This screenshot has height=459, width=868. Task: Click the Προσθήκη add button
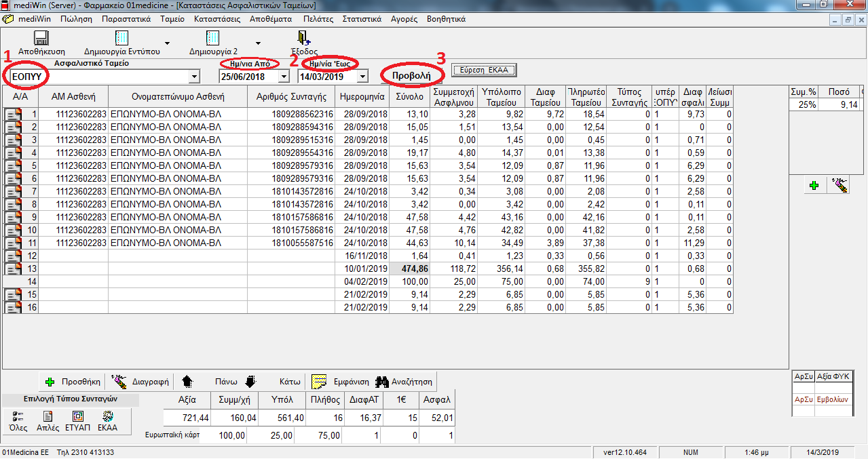(73, 381)
